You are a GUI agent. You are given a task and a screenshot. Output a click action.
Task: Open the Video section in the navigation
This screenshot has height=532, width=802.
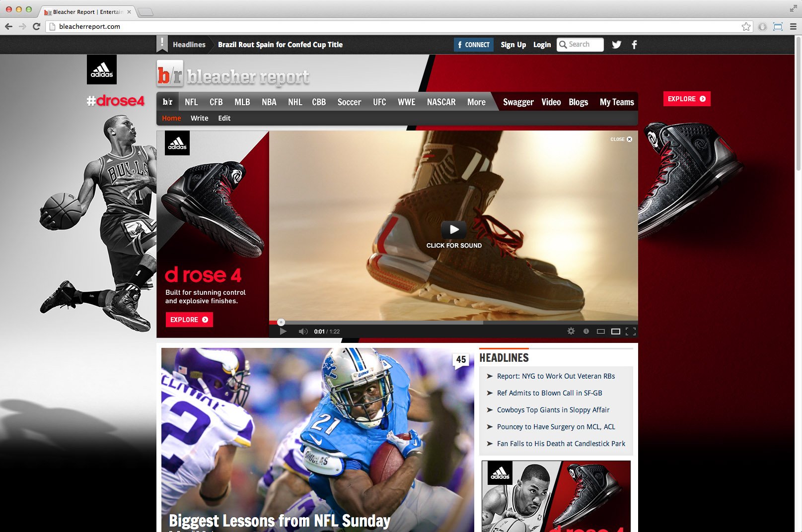click(x=551, y=102)
